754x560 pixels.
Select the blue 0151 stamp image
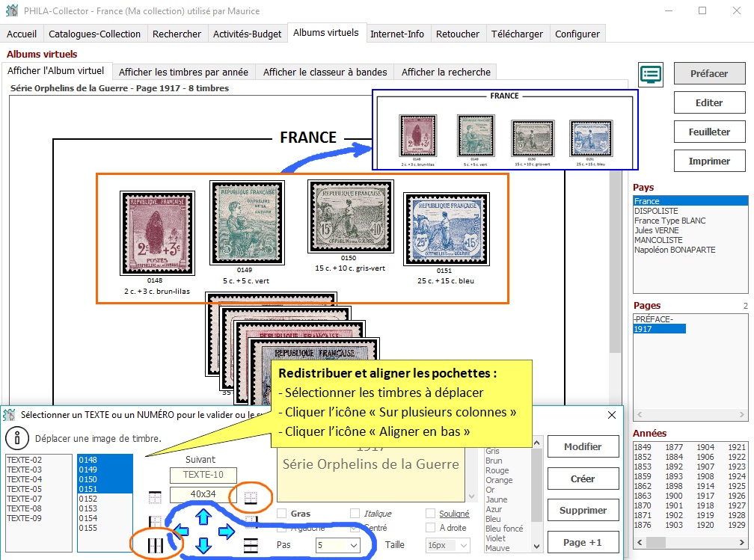pos(447,230)
